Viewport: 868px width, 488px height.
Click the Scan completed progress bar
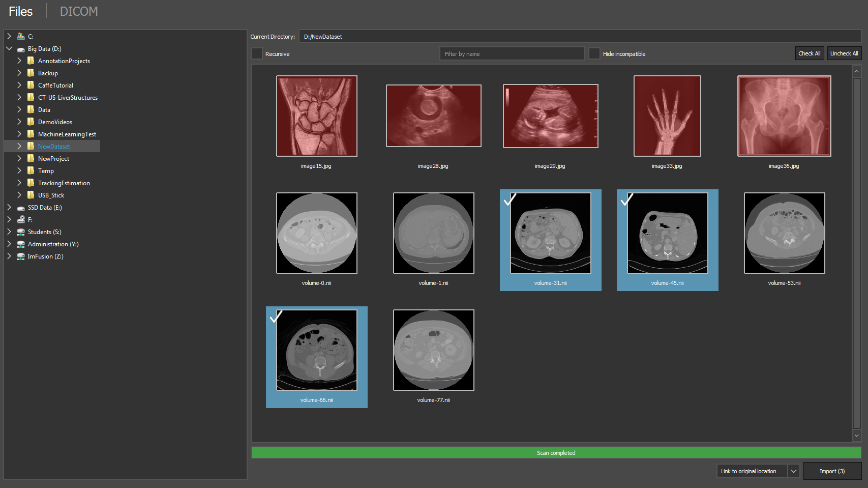556,453
